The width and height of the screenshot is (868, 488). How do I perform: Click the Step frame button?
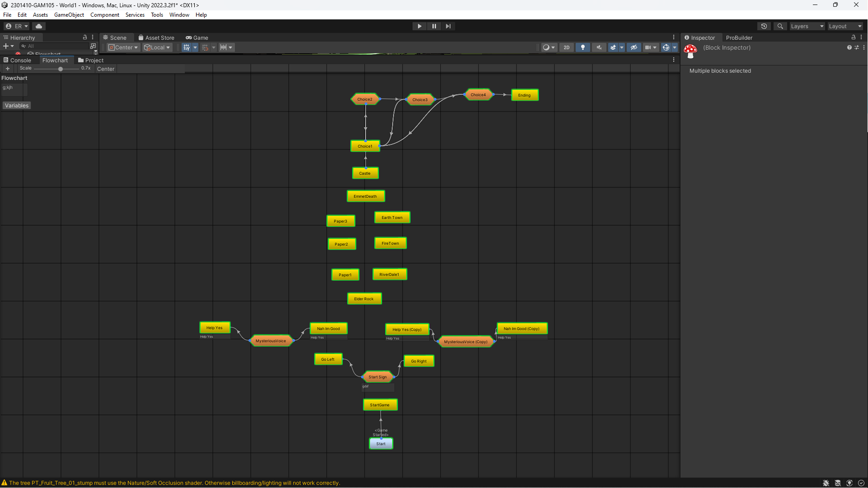(x=448, y=26)
